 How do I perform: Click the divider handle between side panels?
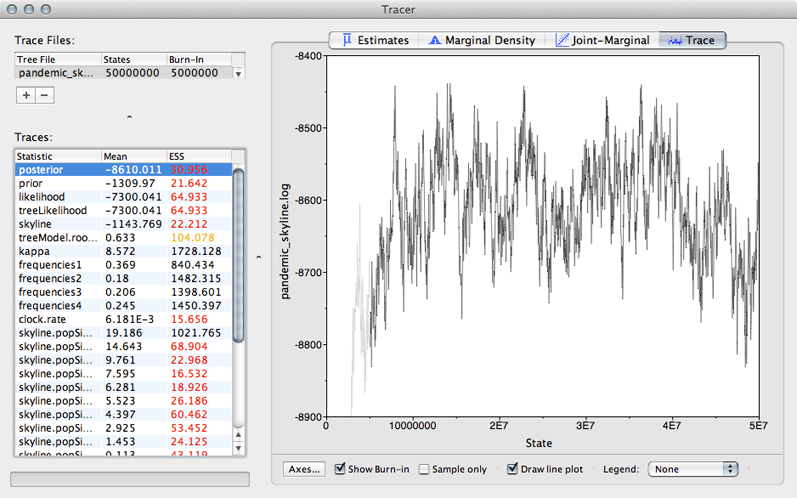point(259,257)
